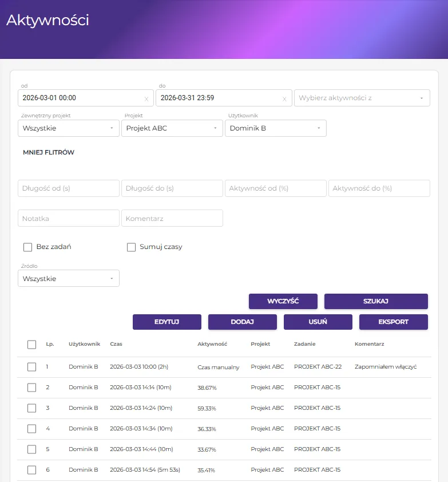Check the select-all checkbox in table header

[x=31, y=344]
